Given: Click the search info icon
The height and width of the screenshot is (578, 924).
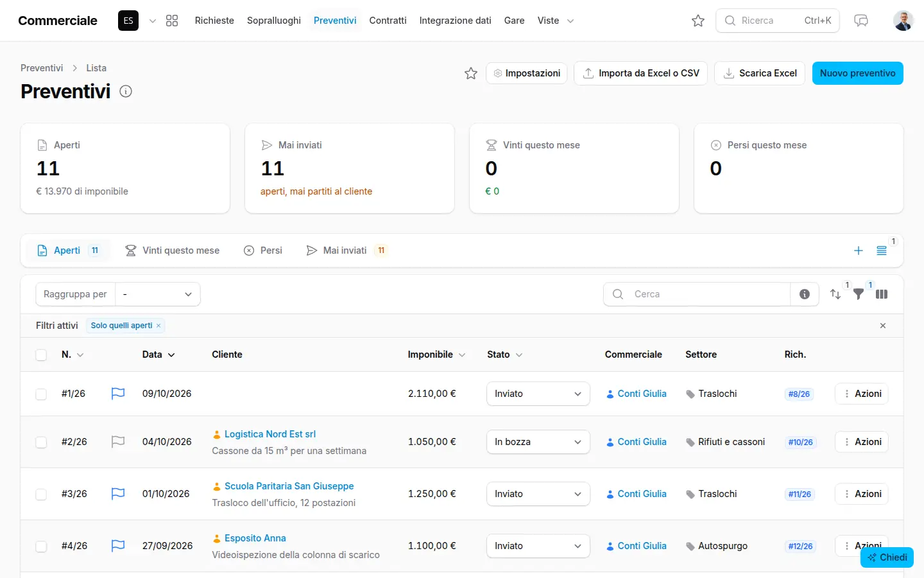Looking at the screenshot, I should tap(805, 294).
